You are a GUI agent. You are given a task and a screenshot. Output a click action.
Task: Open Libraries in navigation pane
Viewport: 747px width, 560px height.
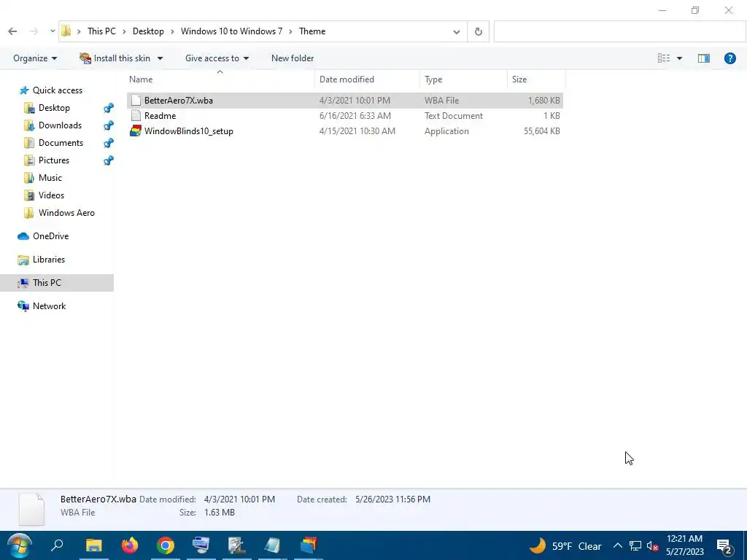click(x=49, y=260)
